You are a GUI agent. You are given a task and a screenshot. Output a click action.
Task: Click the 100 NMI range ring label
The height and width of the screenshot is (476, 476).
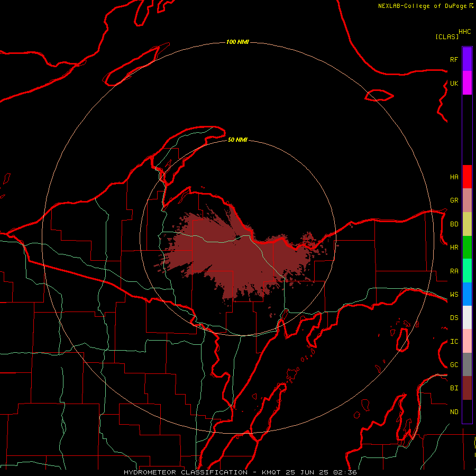pyautogui.click(x=237, y=42)
